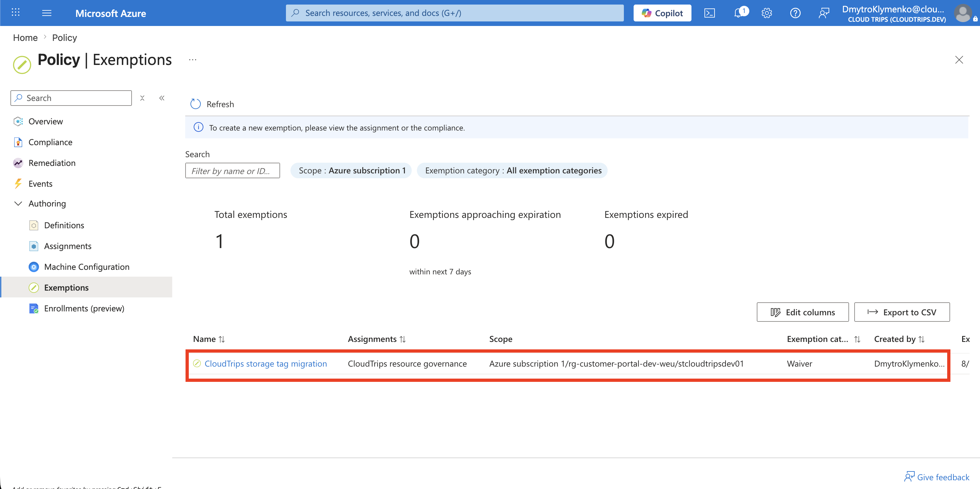The width and height of the screenshot is (980, 489).
Task: Open the Exemption category filter pill
Action: [x=512, y=171]
